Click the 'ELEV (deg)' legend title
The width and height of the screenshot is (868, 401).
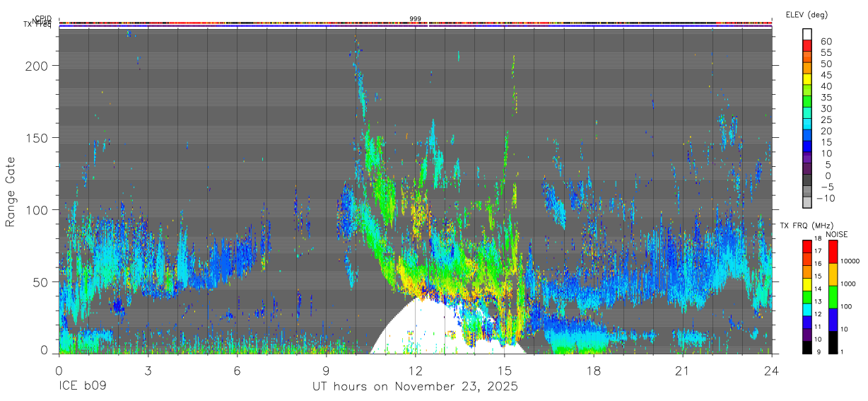click(x=807, y=14)
